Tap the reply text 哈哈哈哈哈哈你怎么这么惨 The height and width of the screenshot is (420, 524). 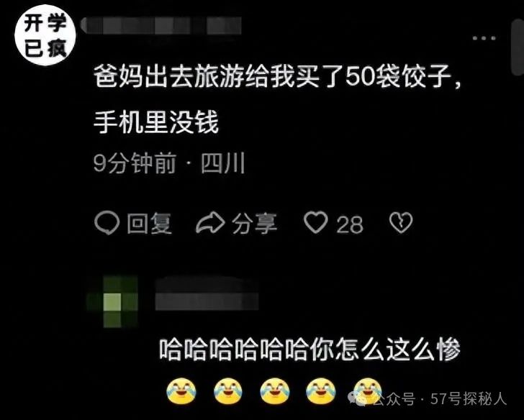310,350
